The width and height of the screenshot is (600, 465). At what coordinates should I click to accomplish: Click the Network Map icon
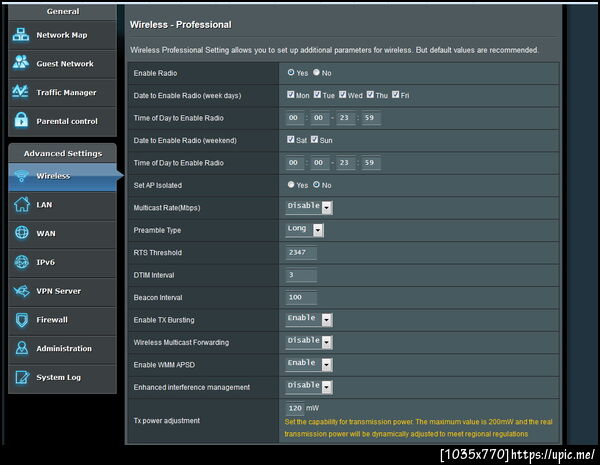pos(21,35)
